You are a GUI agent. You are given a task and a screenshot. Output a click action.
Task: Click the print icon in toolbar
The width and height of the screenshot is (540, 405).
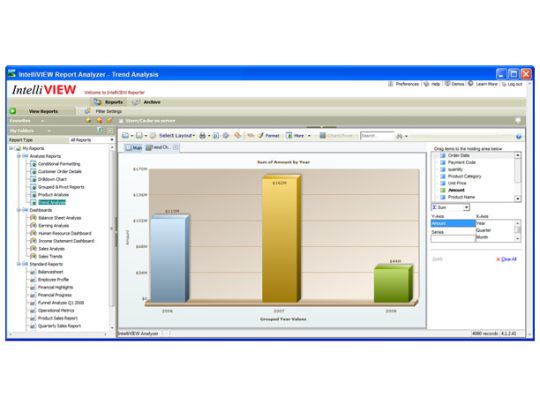[x=202, y=136]
